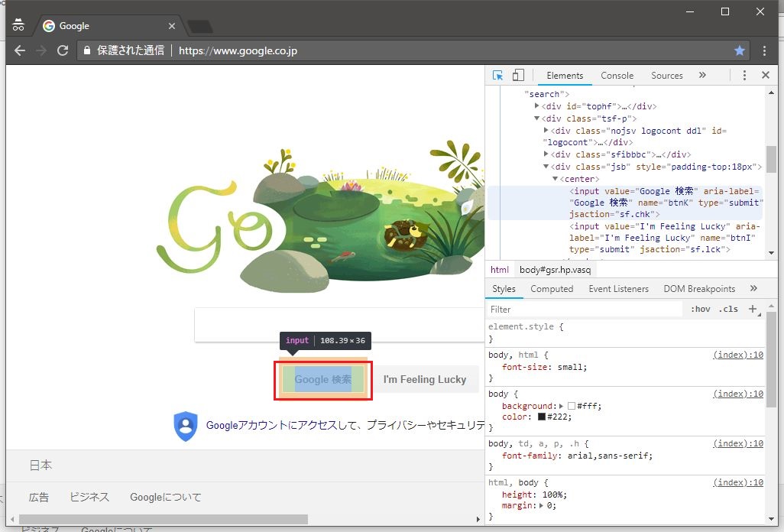Click the html breadcrumb
784x532 pixels.
pyautogui.click(x=500, y=270)
